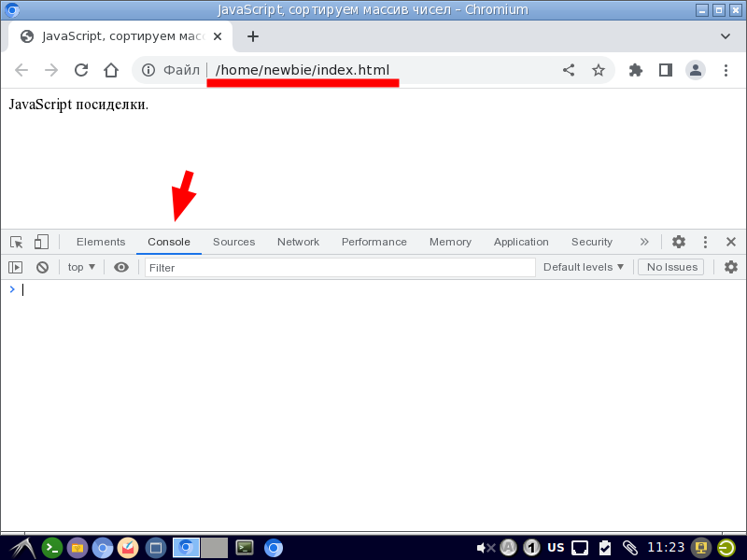The image size is (747, 560).
Task: Open the Chromium three-dot menu
Action: (x=726, y=71)
